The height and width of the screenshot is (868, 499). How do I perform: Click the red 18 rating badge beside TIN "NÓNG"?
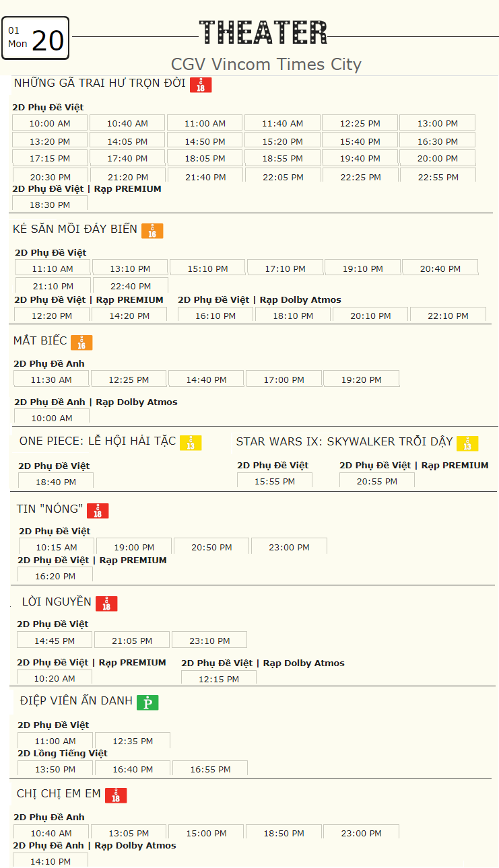(x=98, y=511)
